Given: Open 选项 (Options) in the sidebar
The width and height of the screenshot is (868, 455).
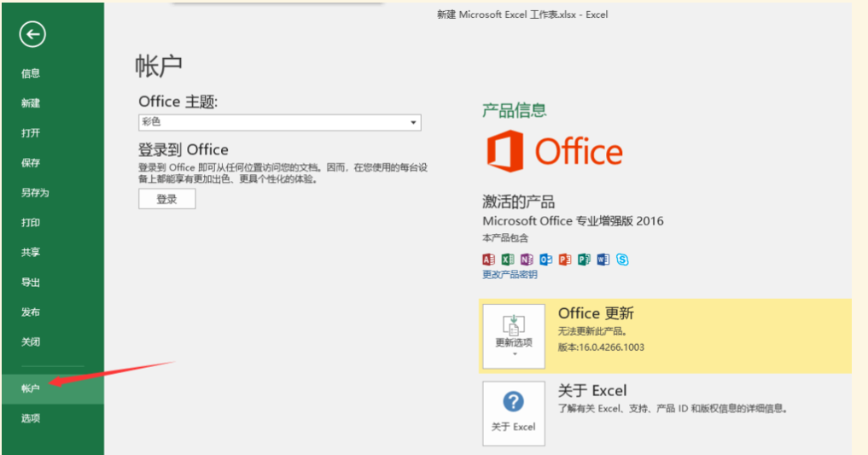Looking at the screenshot, I should coord(31,418).
